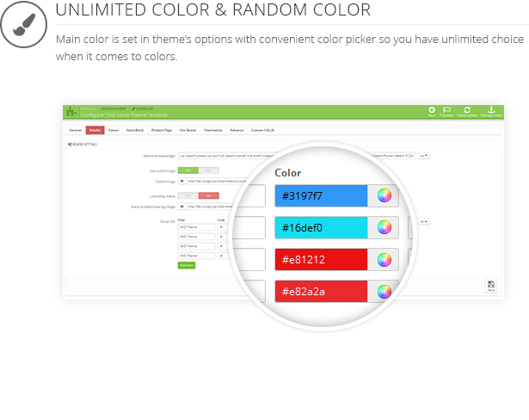The image size is (529, 420).
Task: Switch to the General tab
Action: point(75,130)
